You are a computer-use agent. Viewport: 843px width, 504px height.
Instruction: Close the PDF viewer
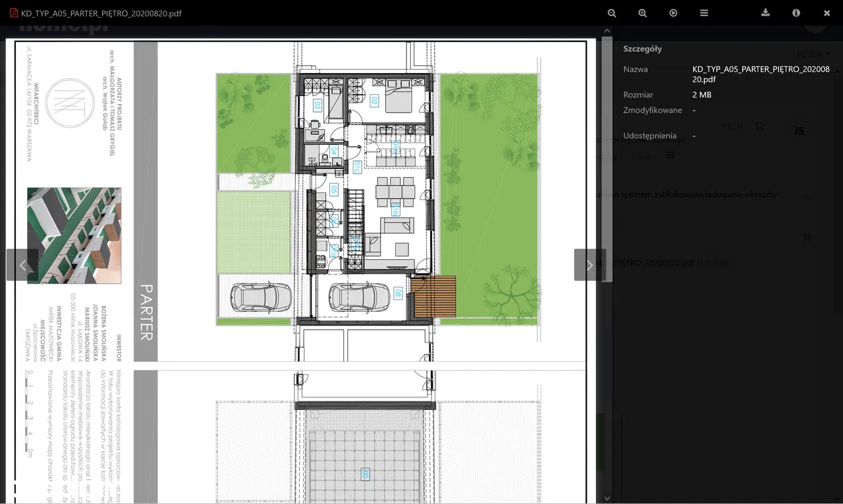pyautogui.click(x=827, y=13)
